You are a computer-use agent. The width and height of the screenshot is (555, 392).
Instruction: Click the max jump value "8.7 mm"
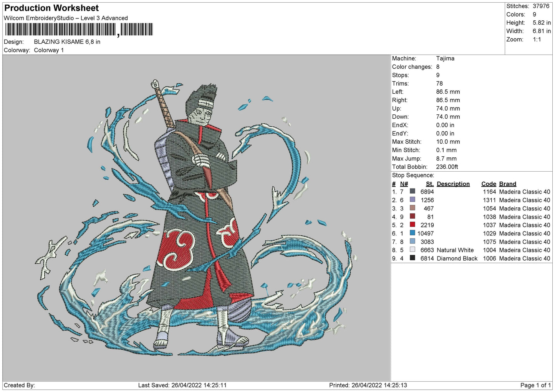[x=446, y=159]
